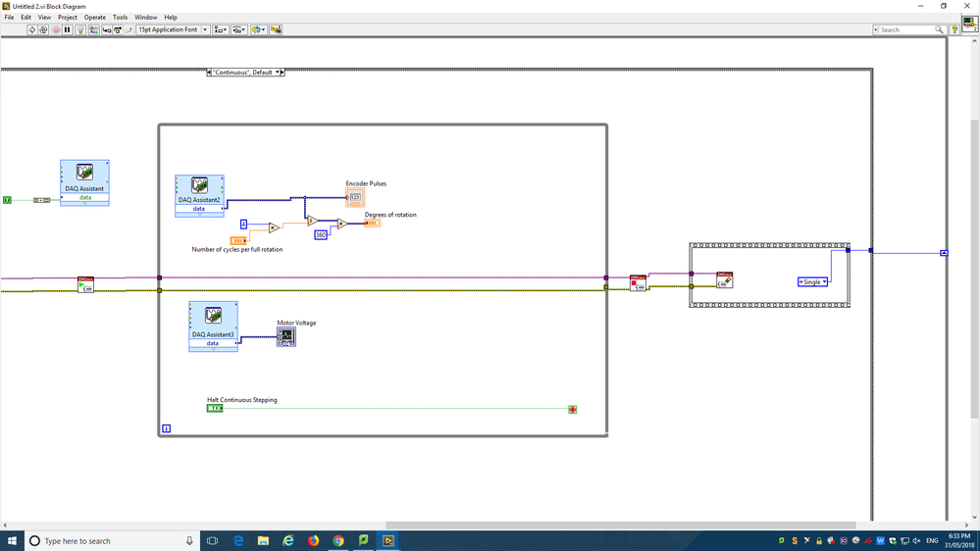Select the Encoder Pulses indicator terminal
The image size is (980, 551).
coord(355,197)
